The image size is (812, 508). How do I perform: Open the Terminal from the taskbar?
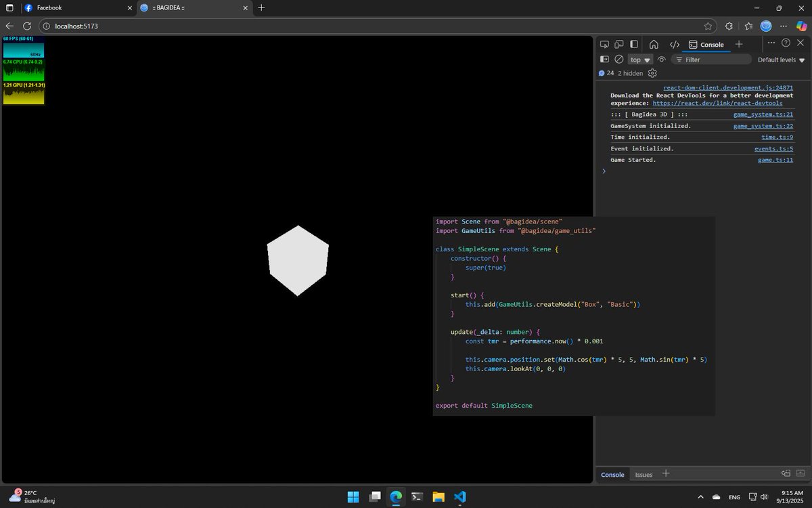[418, 496]
